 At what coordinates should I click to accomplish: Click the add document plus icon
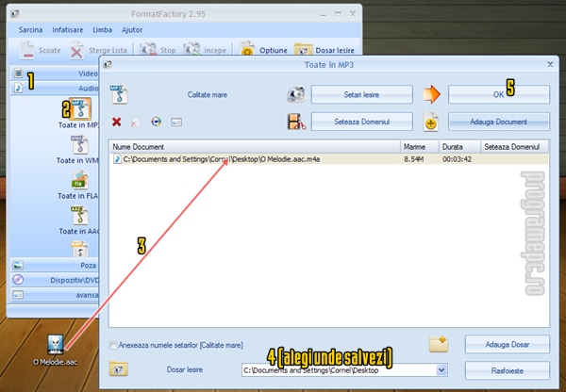point(431,122)
